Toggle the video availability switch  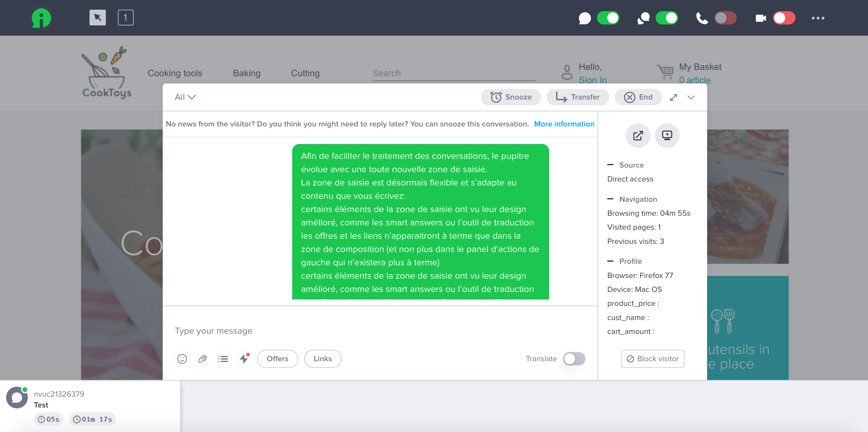tap(784, 18)
